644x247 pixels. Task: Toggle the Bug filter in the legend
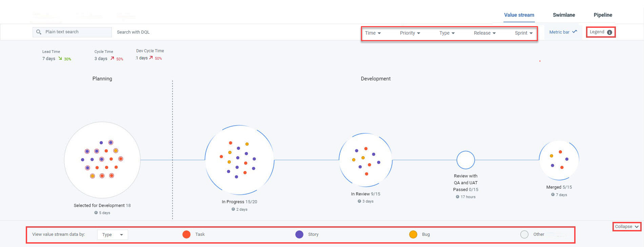(x=413, y=234)
